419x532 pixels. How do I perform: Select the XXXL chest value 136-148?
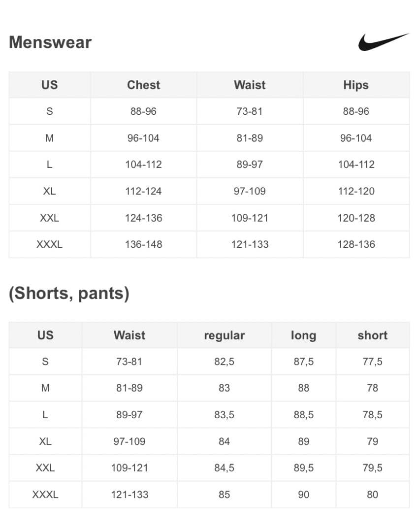pos(143,244)
